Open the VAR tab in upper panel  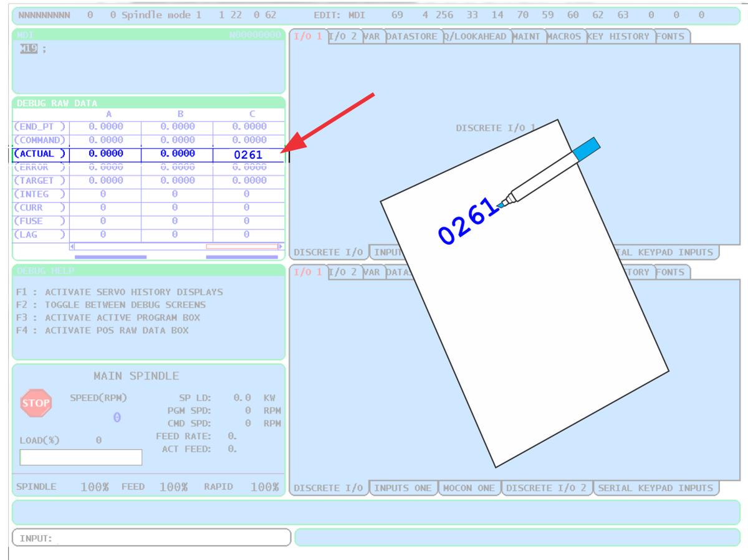[372, 36]
